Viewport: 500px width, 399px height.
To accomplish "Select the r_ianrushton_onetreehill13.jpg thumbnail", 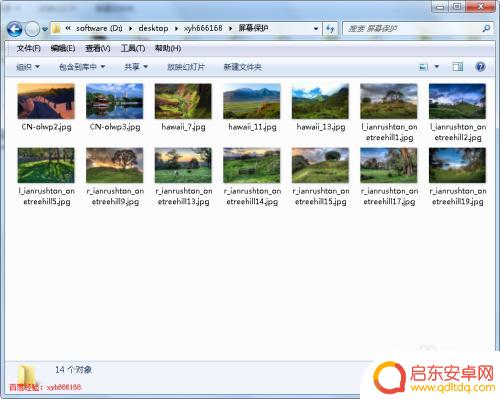I will point(183,165).
